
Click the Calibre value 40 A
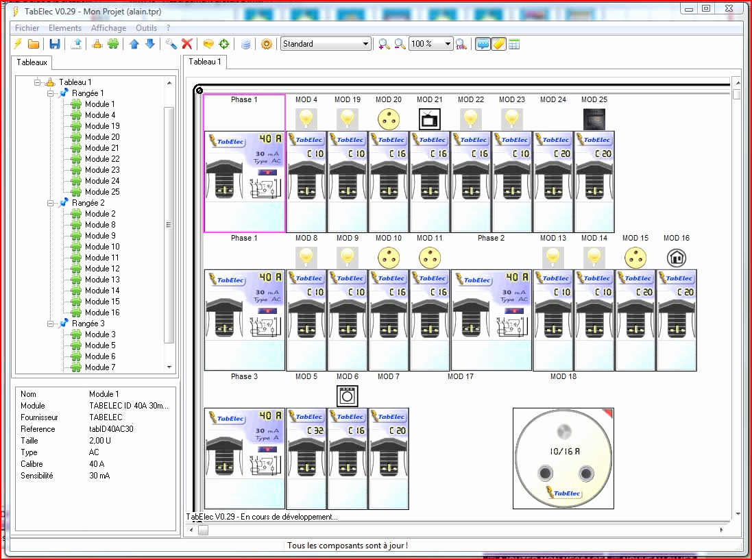coord(97,464)
